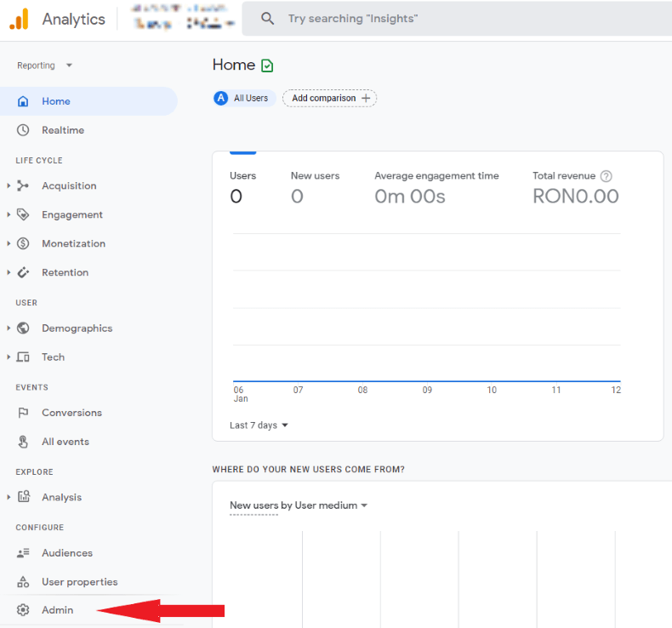The image size is (672, 628).
Task: Open the Reporting dropdown selector
Action: [44, 66]
